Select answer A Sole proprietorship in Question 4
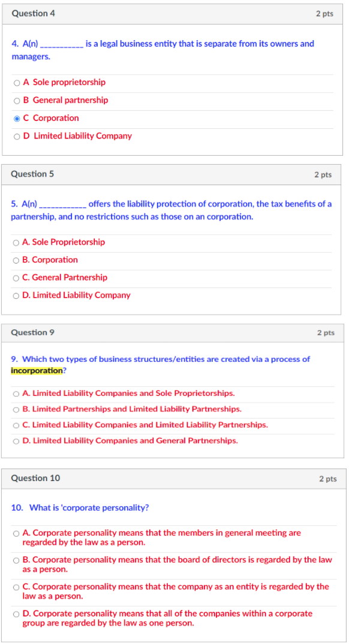Screen dimensions: 349x644 [17, 82]
